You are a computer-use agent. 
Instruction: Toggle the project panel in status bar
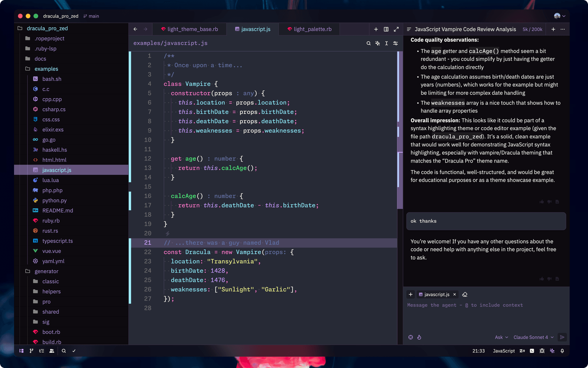click(21, 351)
